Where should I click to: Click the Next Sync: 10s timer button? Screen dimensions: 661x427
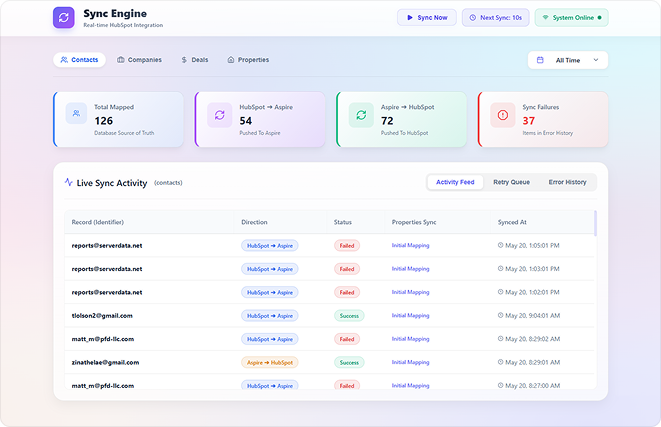496,18
